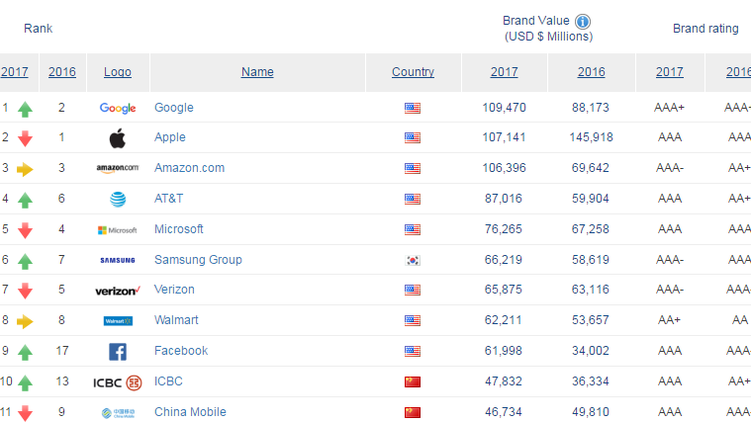
Task: Open the China Mobile brand link
Action: pos(190,412)
